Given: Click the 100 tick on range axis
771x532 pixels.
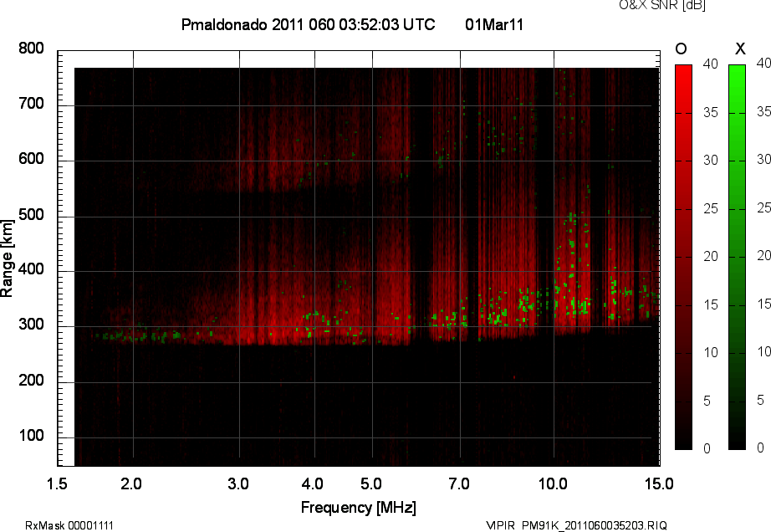Looking at the screenshot, I should (x=31, y=437).
